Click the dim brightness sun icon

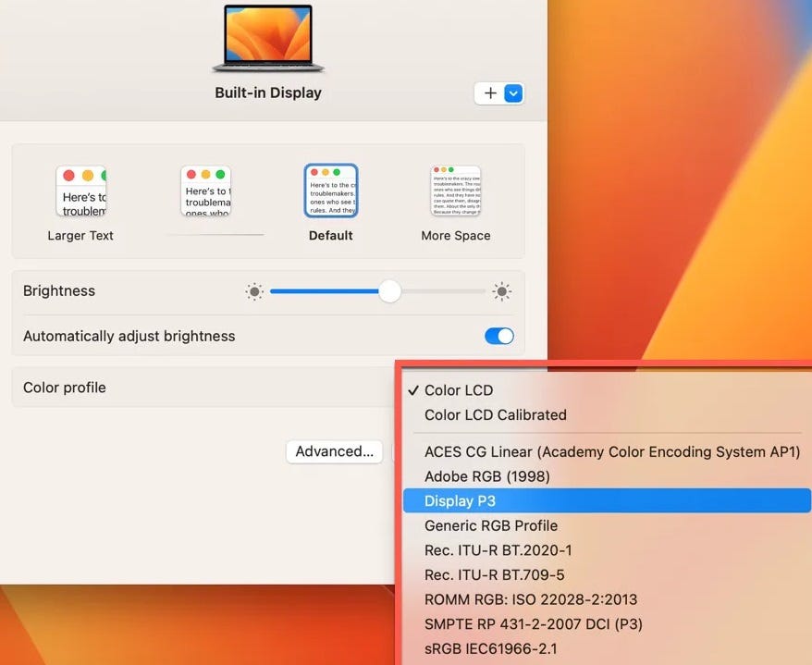tap(254, 291)
